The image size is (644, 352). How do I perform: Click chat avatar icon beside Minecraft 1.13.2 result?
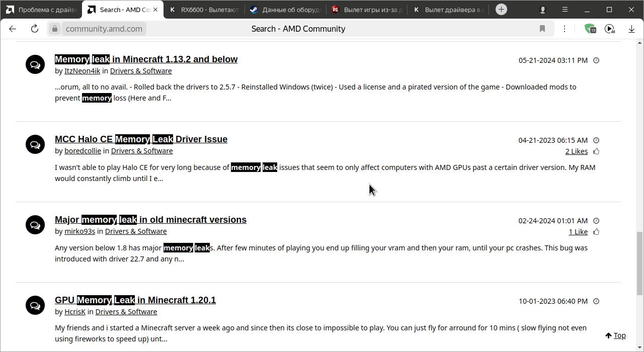(x=35, y=64)
